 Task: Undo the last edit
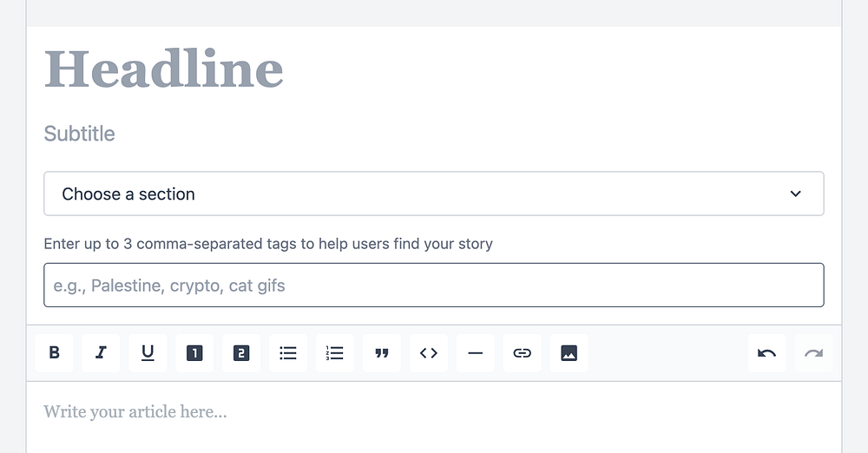point(767,353)
